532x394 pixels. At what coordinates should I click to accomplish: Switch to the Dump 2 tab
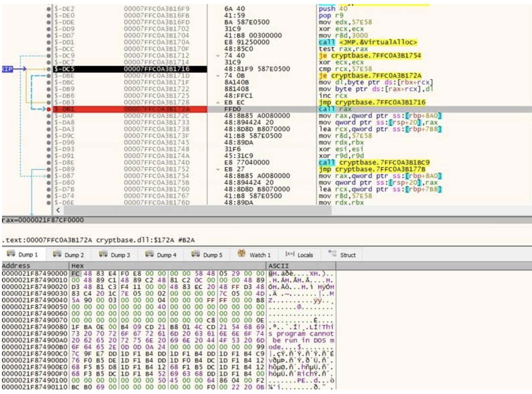(x=69, y=254)
